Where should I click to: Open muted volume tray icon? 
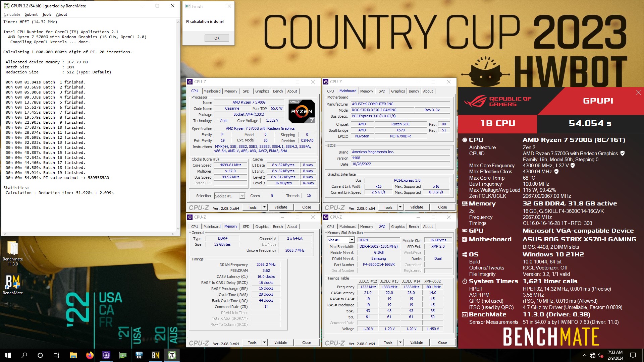[601, 355]
